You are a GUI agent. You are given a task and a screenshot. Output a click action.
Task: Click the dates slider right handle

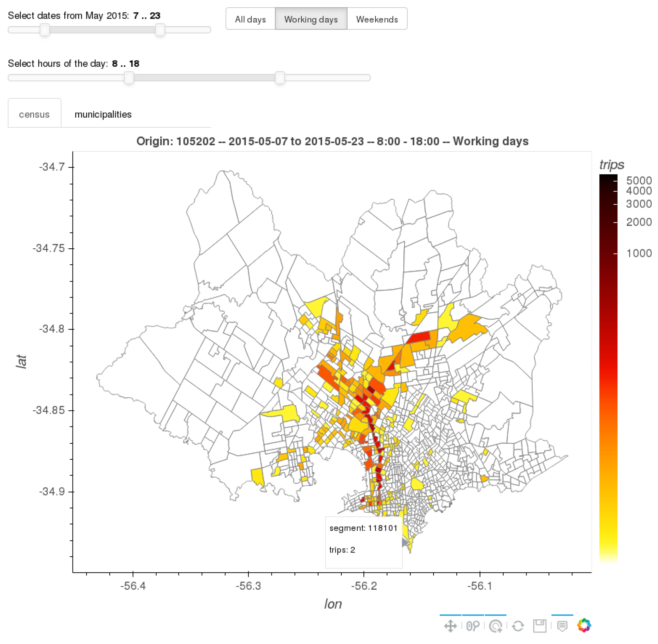coord(160,30)
